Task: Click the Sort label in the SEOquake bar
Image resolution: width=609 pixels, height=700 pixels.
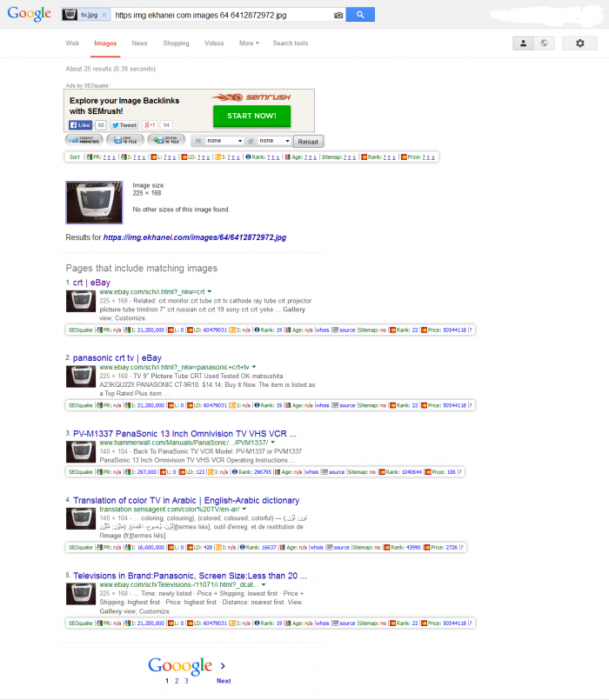Action: (x=75, y=157)
